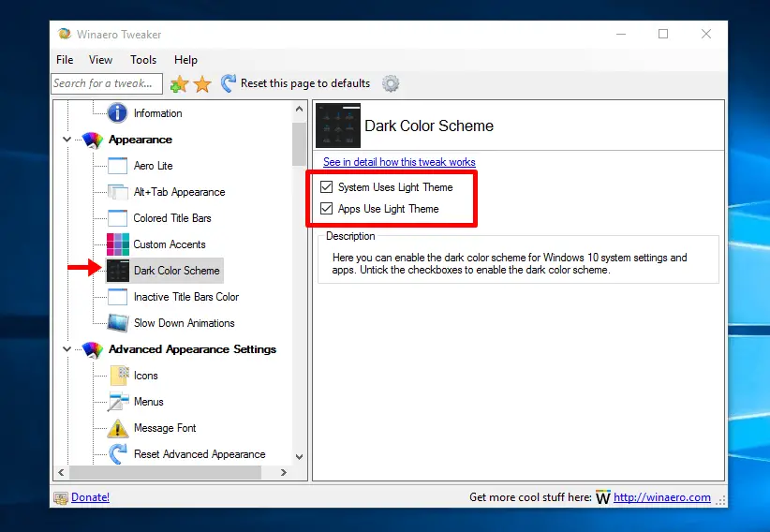Open the Tools menu

point(143,60)
